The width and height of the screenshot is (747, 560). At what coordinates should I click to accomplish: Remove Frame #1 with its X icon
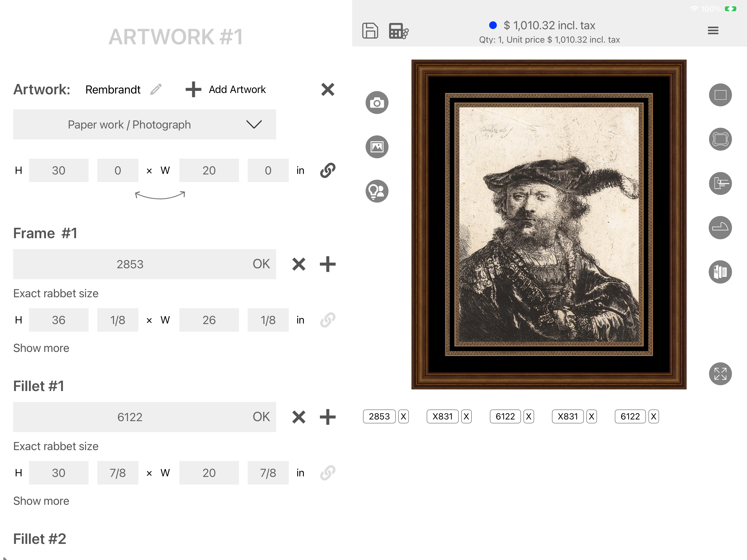299,264
